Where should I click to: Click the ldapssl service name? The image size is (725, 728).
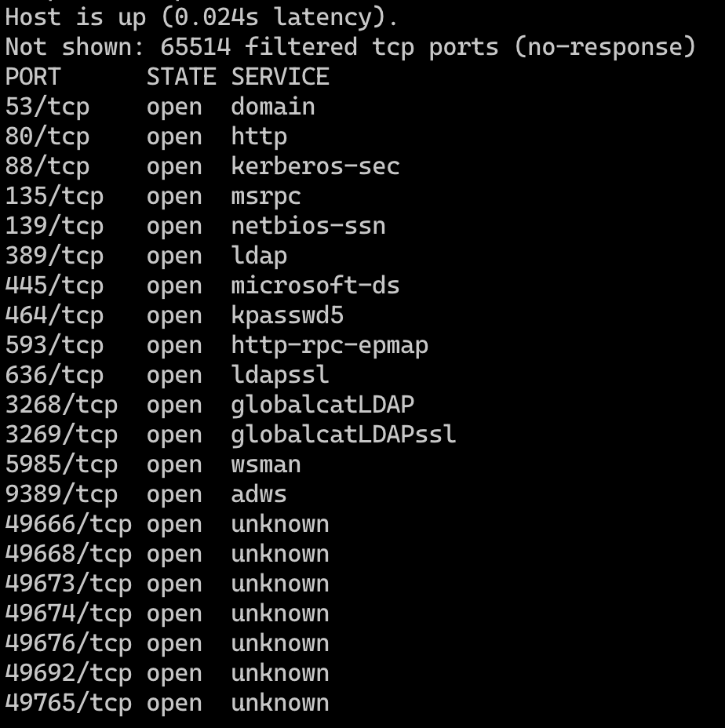pyautogui.click(x=280, y=375)
